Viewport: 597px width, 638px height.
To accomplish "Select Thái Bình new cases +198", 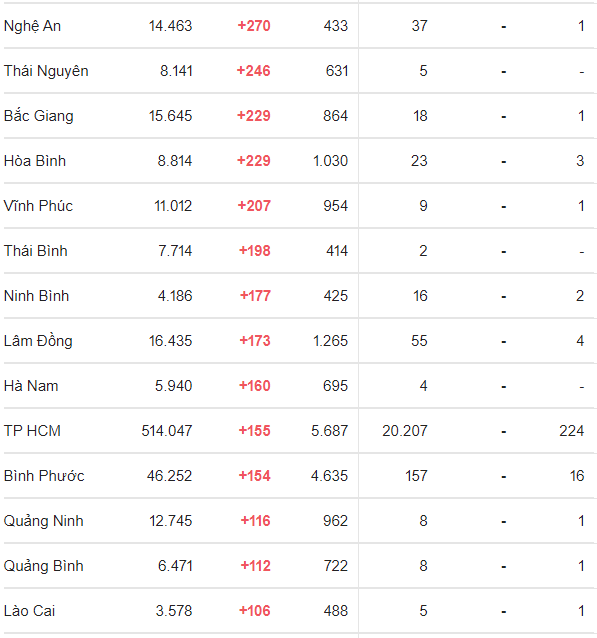I will click(x=254, y=251).
